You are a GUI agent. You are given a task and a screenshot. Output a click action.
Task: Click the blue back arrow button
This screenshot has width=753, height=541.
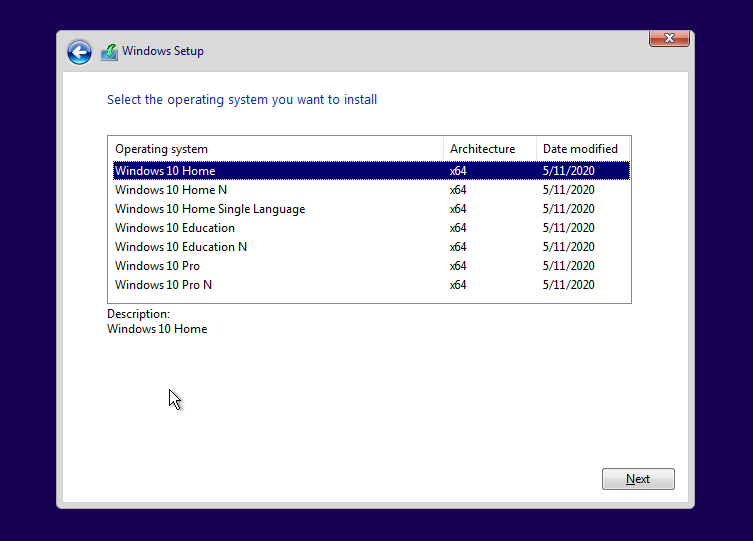click(x=79, y=52)
